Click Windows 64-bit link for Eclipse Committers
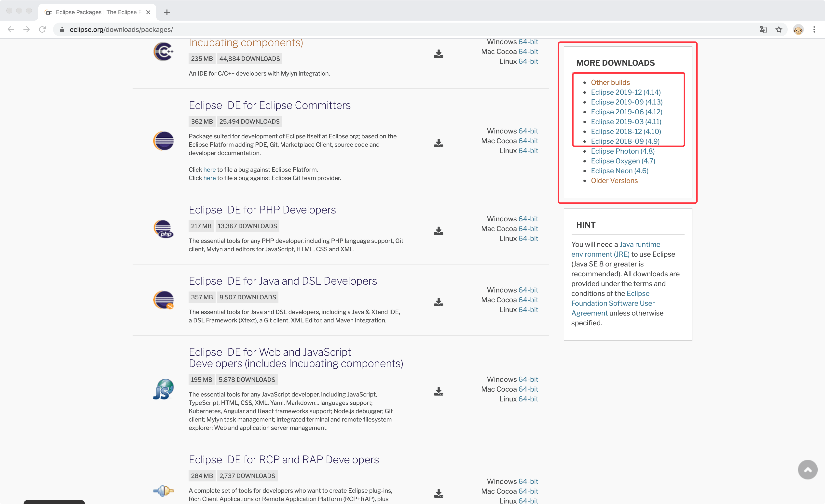 tap(528, 131)
